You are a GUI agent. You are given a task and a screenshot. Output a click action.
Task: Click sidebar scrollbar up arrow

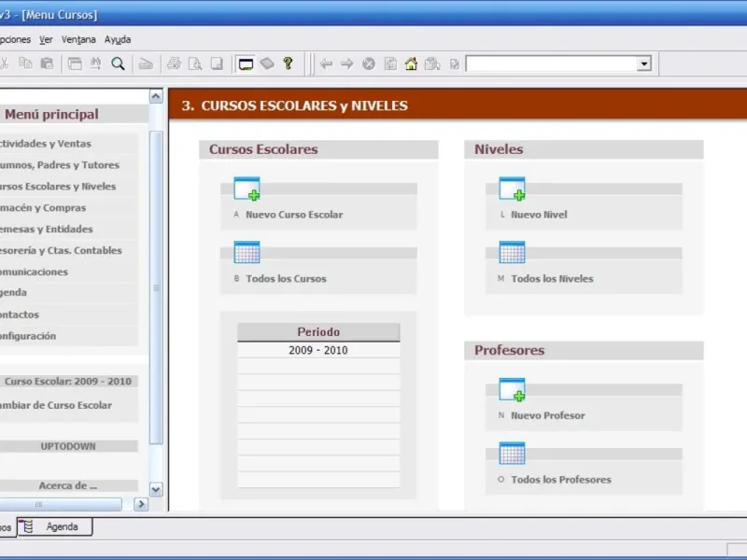pos(156,97)
